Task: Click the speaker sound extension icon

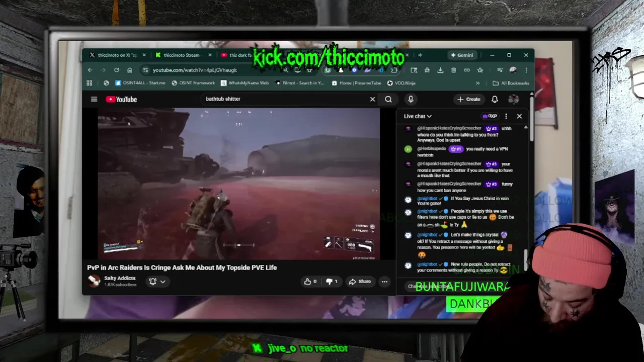Action: (x=380, y=70)
